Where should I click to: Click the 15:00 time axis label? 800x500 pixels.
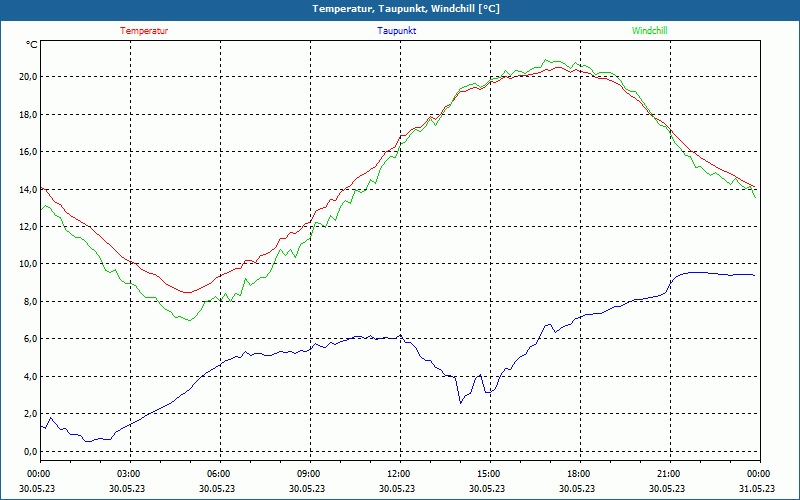(x=490, y=474)
